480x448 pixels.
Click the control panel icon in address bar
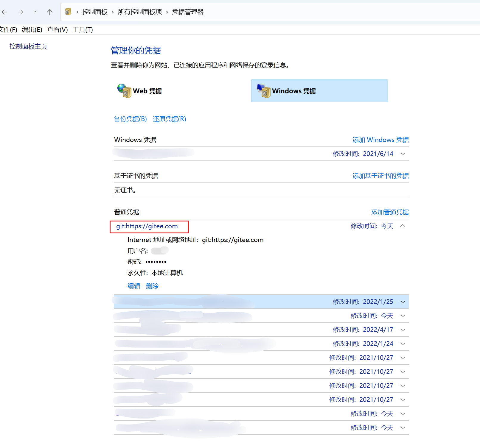[68, 12]
